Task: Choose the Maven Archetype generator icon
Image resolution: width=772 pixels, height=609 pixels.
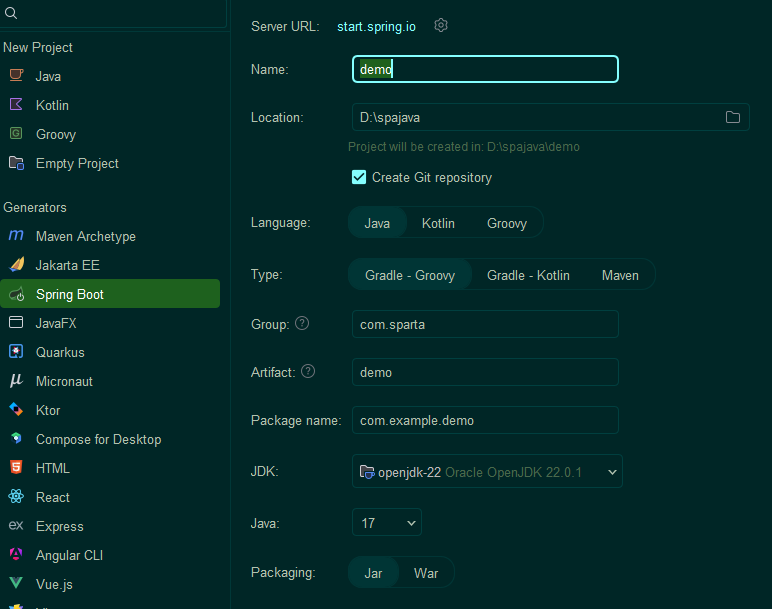Action: [16, 235]
